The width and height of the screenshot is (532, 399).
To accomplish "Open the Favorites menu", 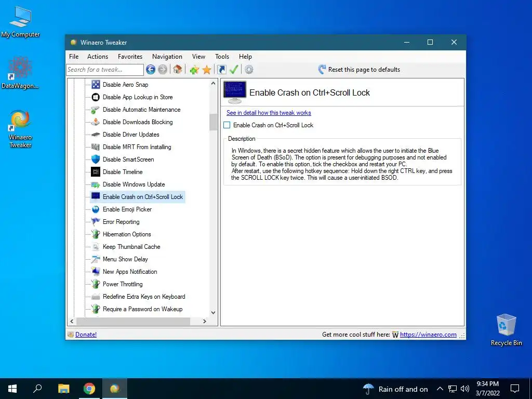I will [130, 57].
